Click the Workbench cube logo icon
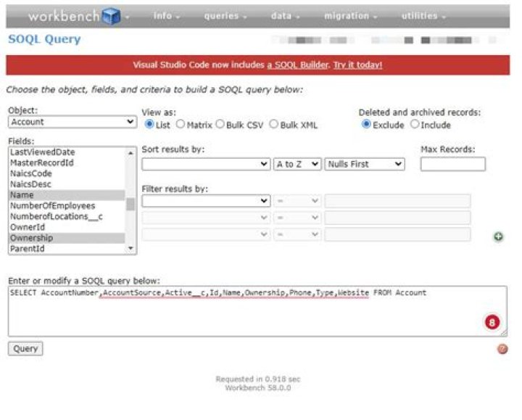 (x=111, y=16)
